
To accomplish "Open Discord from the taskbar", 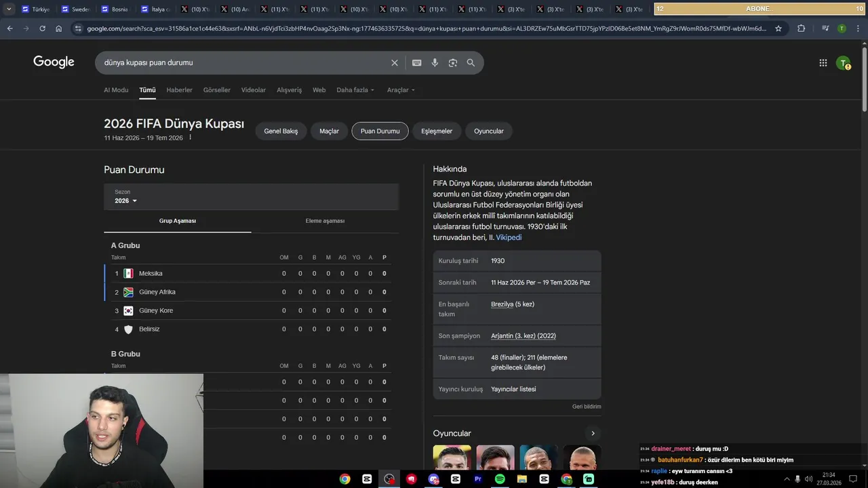I will pos(434,479).
